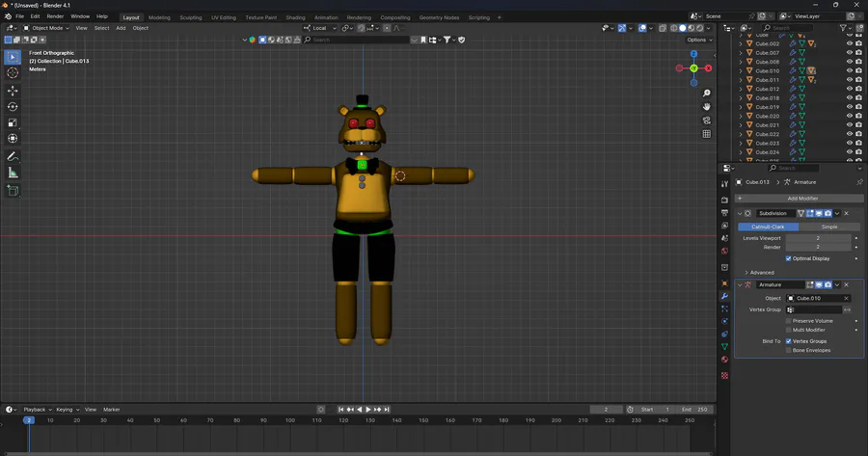Select Simple subdivision type

click(828, 227)
